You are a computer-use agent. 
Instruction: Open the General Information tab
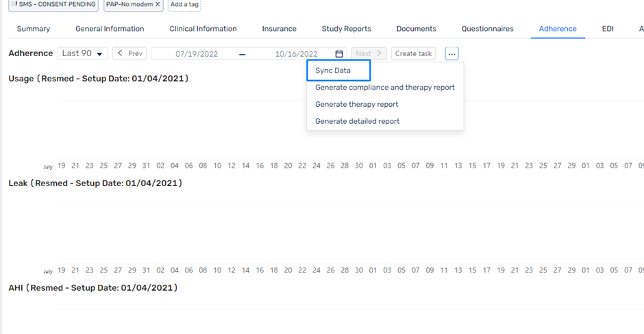pyautogui.click(x=110, y=29)
